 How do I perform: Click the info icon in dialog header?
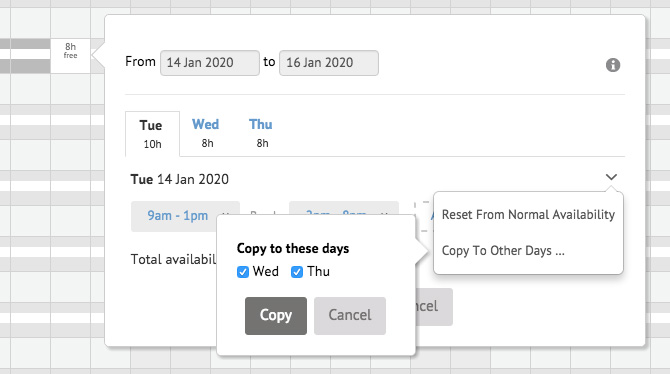click(613, 65)
